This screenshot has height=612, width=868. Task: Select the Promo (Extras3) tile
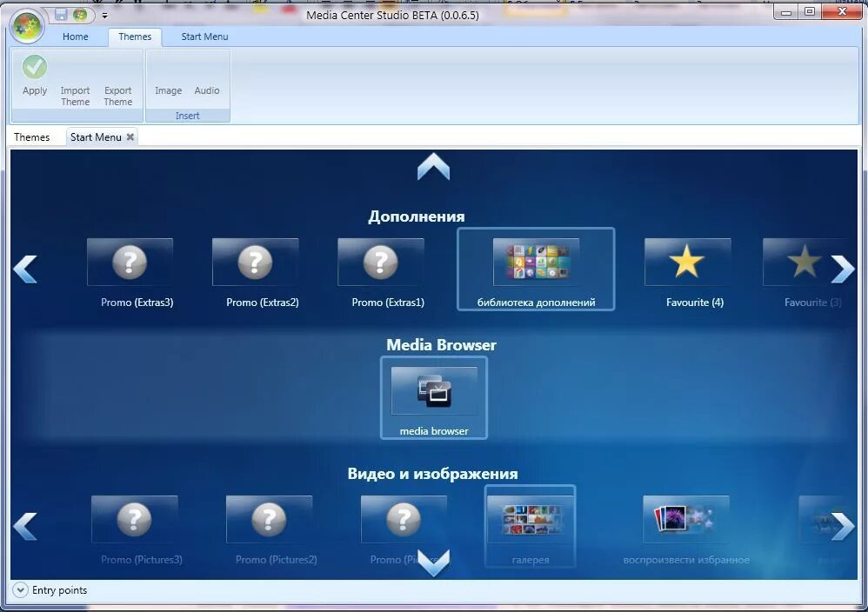click(x=130, y=272)
